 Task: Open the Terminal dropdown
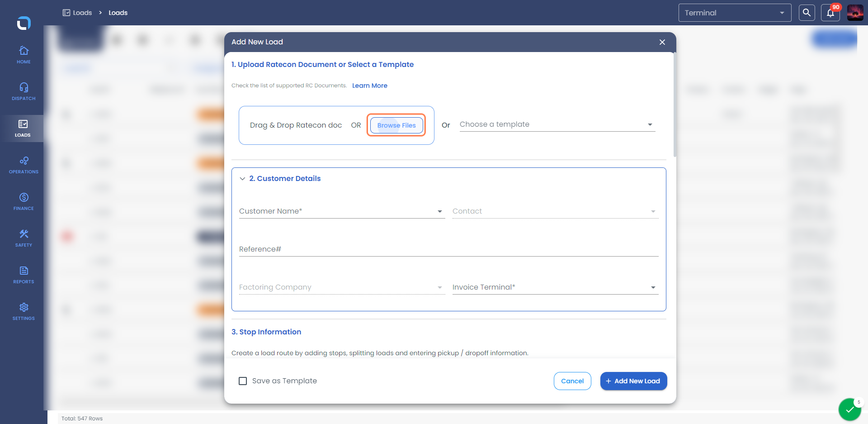pos(735,13)
